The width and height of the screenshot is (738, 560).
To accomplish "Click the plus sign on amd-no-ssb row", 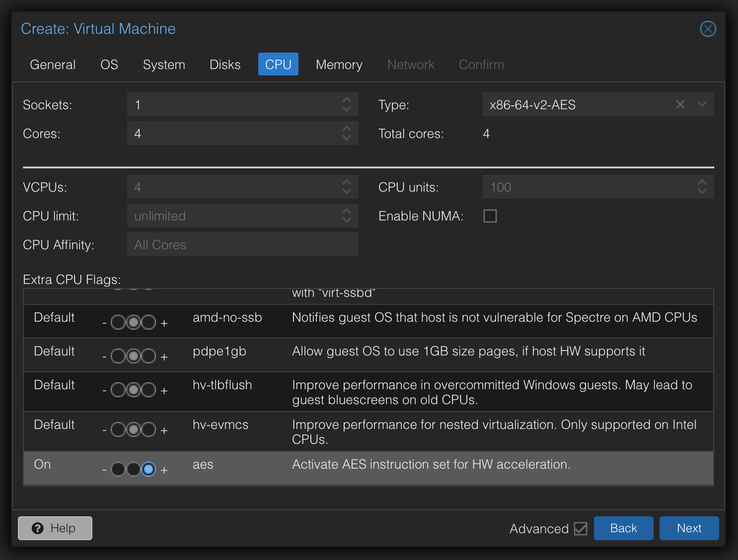I will tap(164, 323).
